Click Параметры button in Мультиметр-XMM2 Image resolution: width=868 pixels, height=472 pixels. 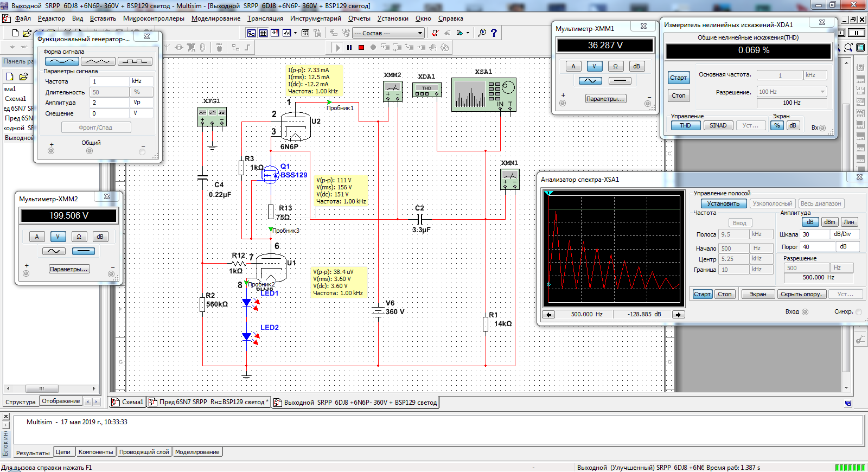tap(69, 269)
